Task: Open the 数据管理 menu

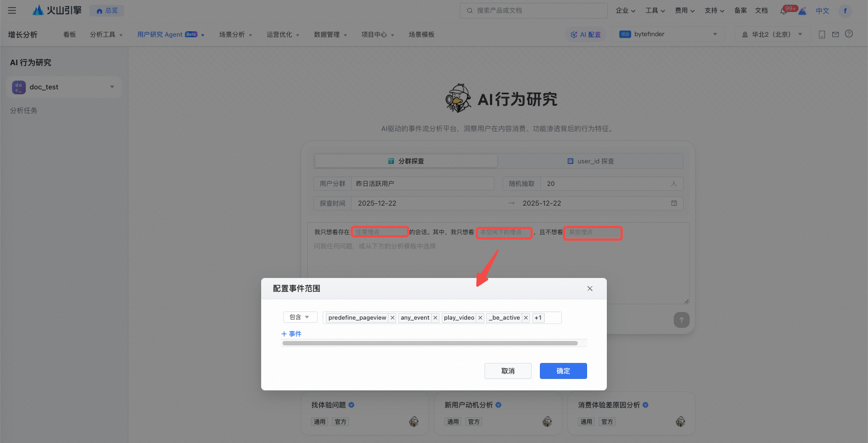Action: coord(330,35)
